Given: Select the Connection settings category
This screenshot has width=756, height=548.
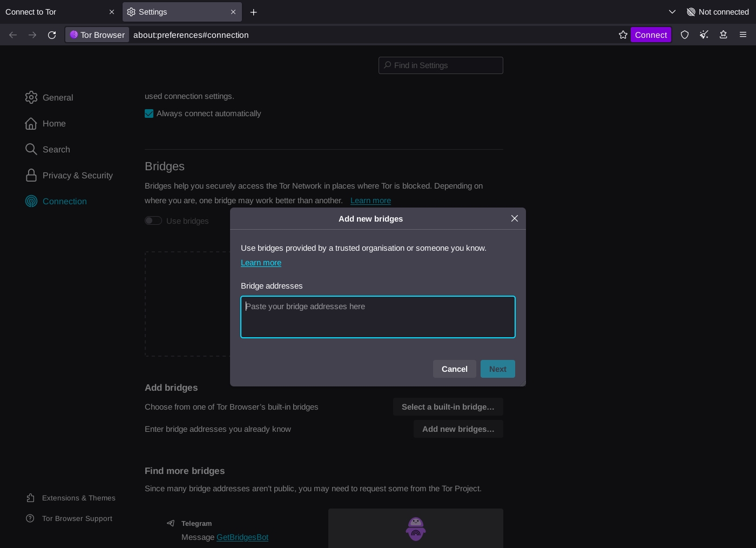Looking at the screenshot, I should (56, 201).
